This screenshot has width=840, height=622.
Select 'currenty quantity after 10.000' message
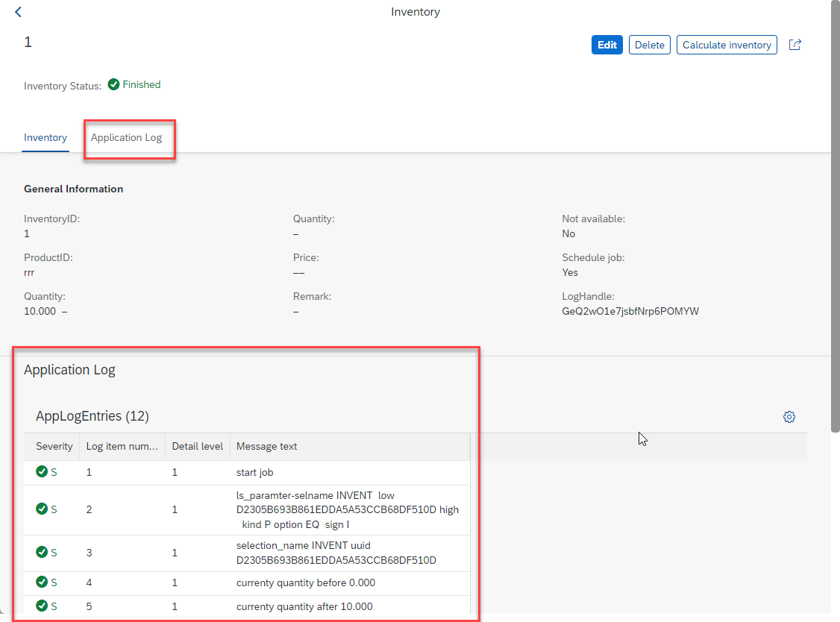[x=304, y=606]
